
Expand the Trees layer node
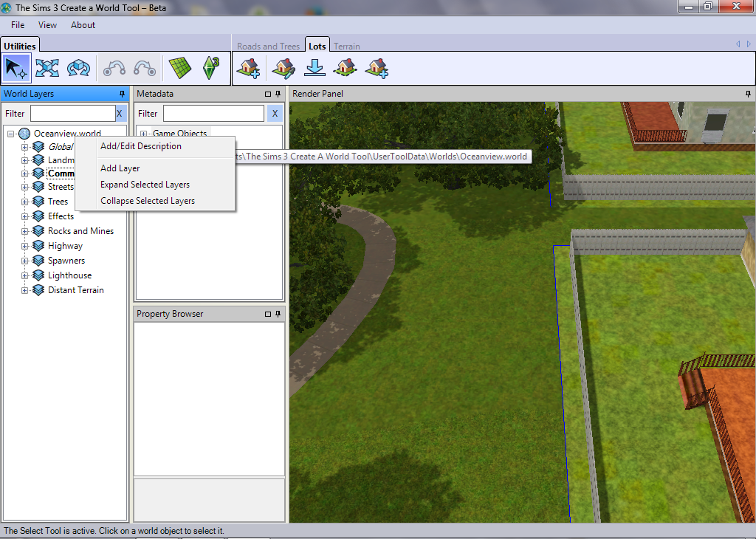click(24, 202)
